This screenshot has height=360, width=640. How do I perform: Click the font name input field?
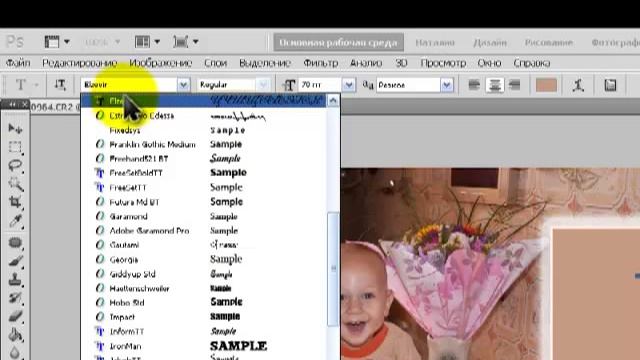(x=129, y=85)
